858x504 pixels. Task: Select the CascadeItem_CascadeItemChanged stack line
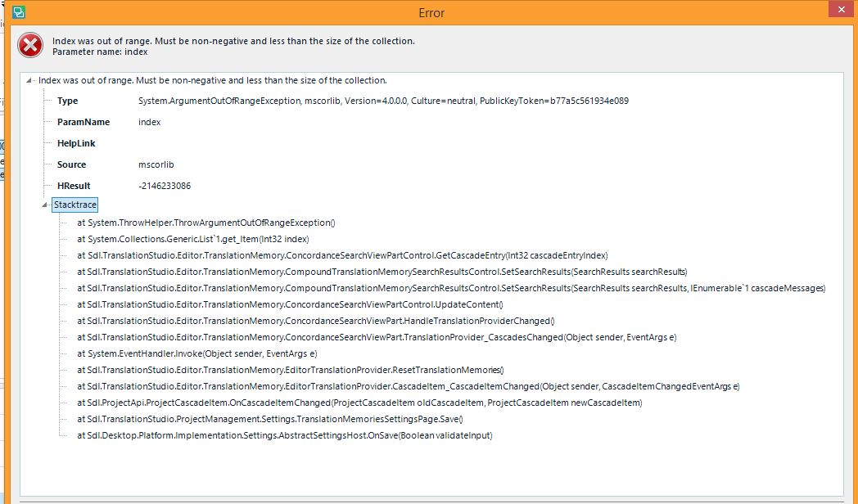point(409,387)
